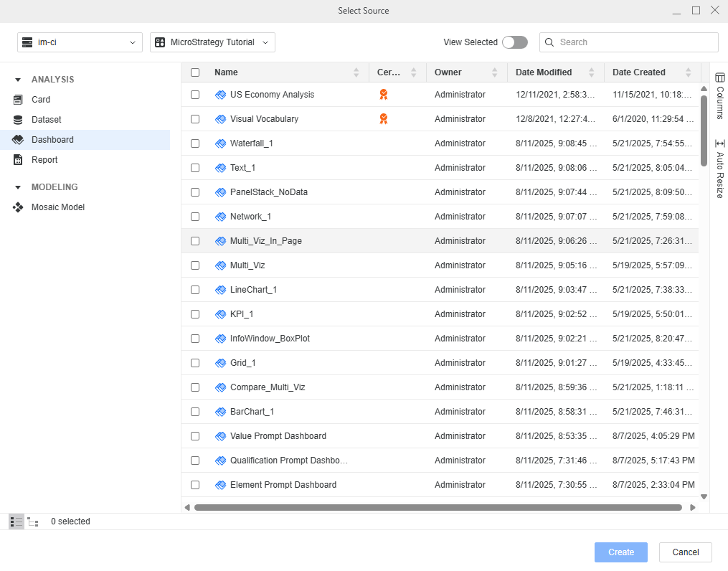The width and height of the screenshot is (728, 571).
Task: Collapse the ANALYSIS section
Action: (18, 80)
